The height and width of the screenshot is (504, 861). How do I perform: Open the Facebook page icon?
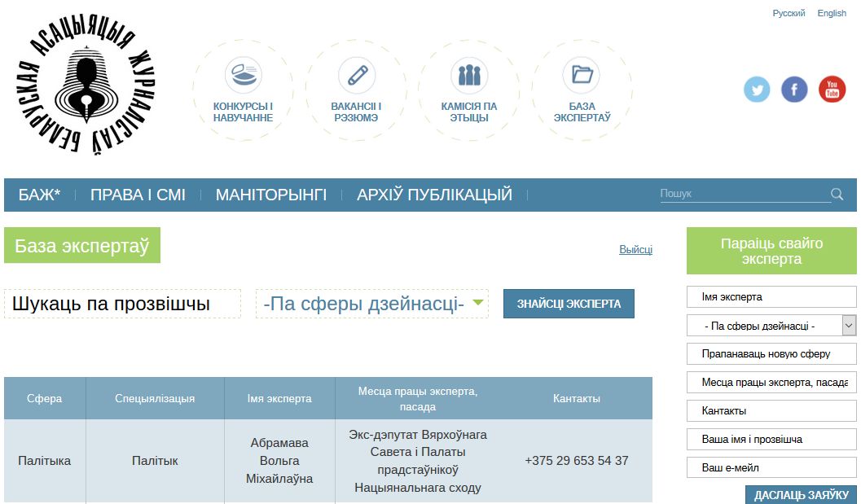pos(794,90)
